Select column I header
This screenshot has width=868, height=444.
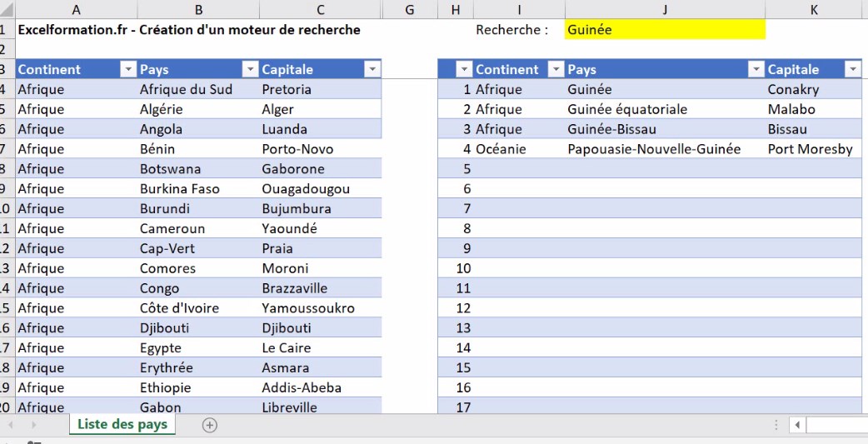tap(519, 9)
